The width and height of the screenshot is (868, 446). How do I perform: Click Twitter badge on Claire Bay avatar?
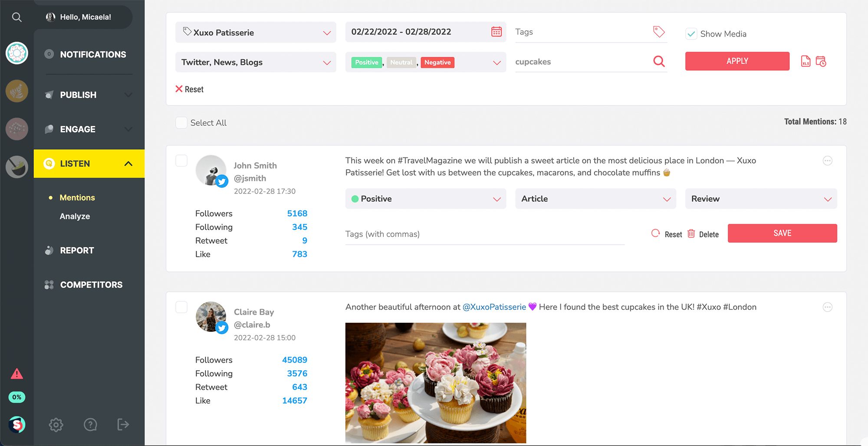click(x=222, y=328)
